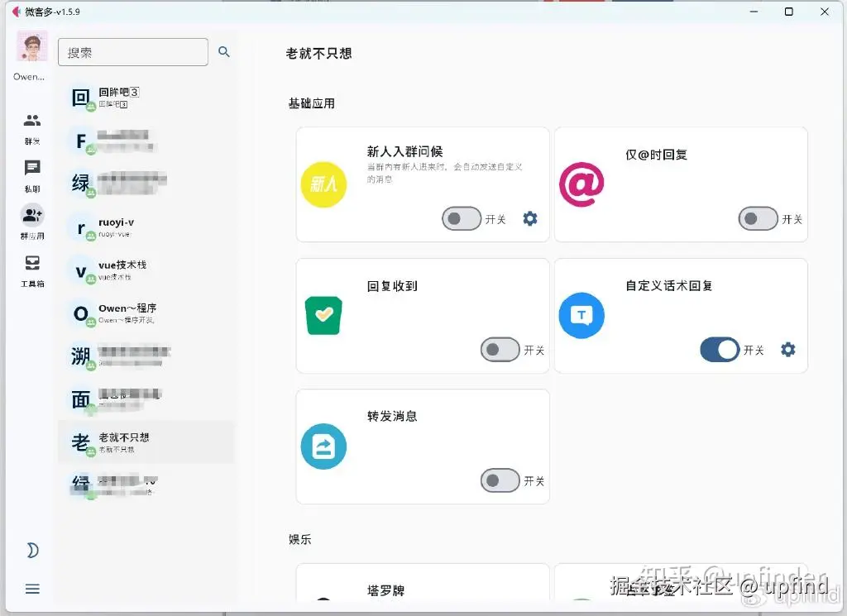Click the 转发消息 card title
The width and height of the screenshot is (847, 616).
[392, 416]
